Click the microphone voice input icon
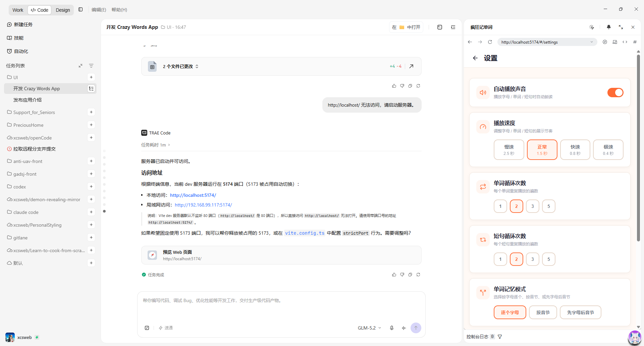Viewport: 644px width, 346px height. click(392, 328)
